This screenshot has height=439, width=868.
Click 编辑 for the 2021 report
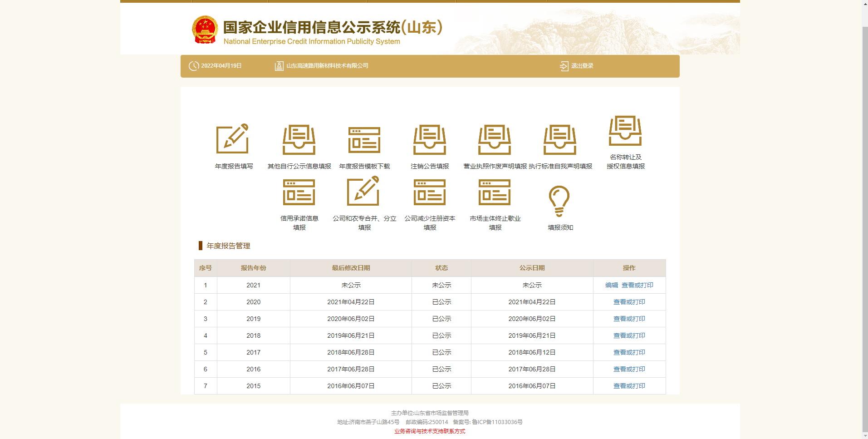(x=611, y=285)
